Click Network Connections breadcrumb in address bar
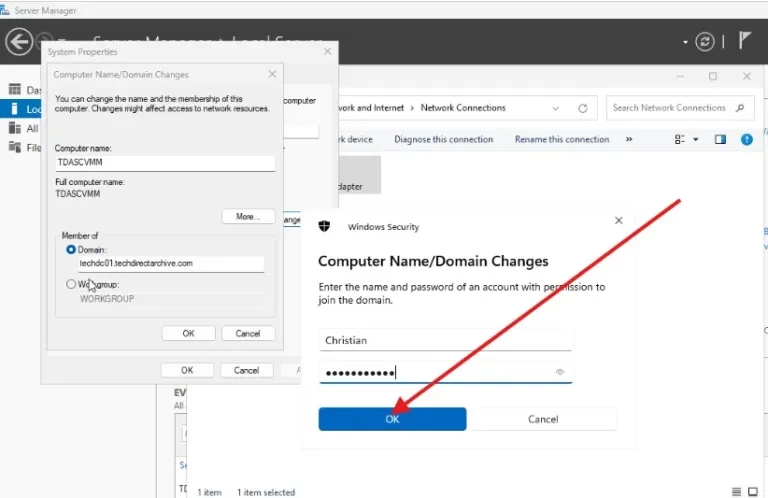This screenshot has height=498, width=768. pos(463,108)
